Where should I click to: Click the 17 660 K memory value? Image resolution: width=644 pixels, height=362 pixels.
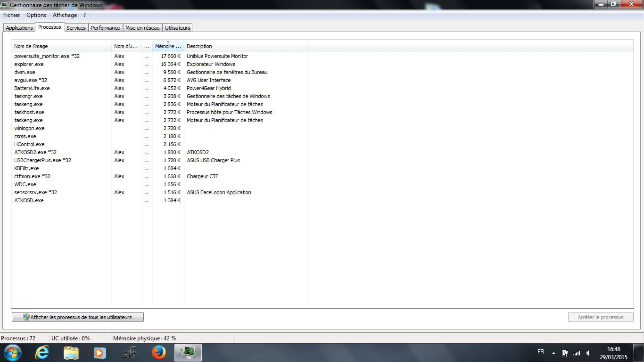(x=171, y=56)
